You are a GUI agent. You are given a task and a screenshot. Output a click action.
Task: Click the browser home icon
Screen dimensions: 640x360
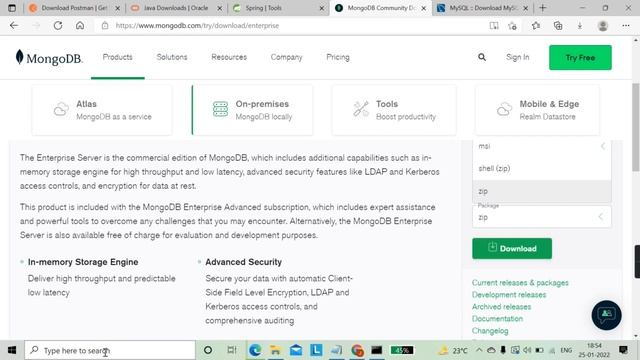(80, 25)
